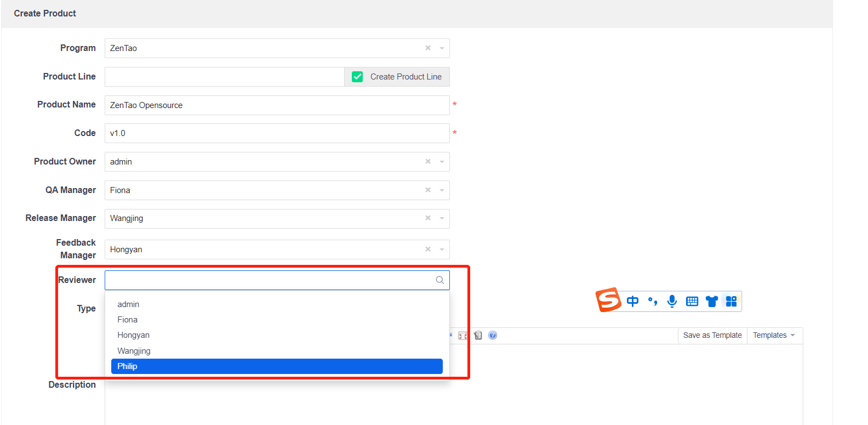The height and width of the screenshot is (425, 868).
Task: Choose Hongyan in the Reviewer list
Action: click(x=133, y=335)
